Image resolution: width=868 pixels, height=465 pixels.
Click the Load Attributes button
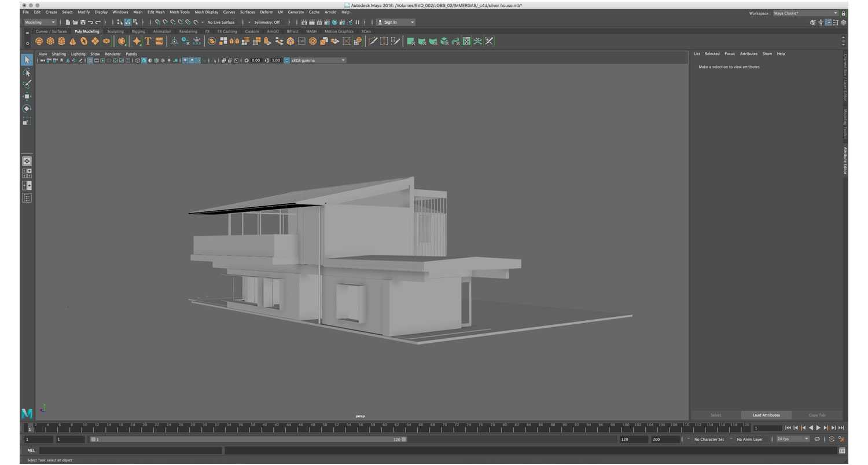766,415
